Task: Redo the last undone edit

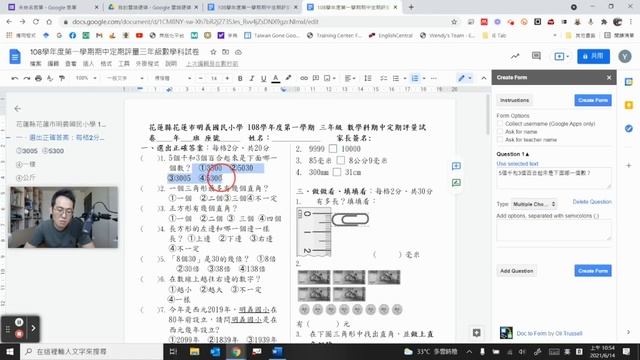Action: point(27,78)
